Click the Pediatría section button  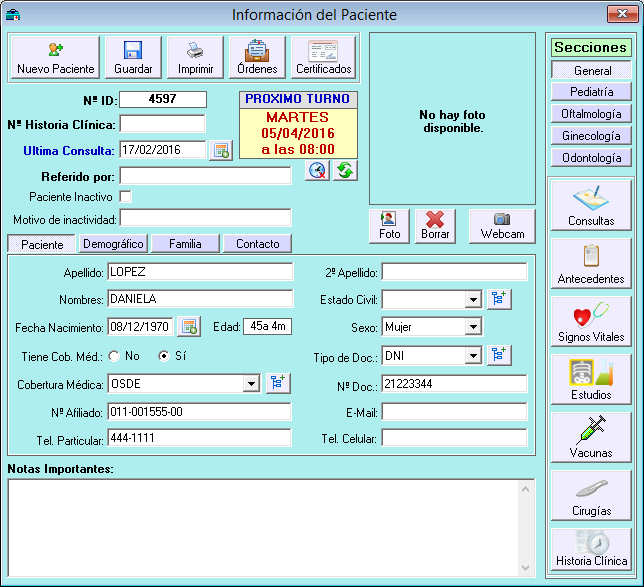[591, 92]
